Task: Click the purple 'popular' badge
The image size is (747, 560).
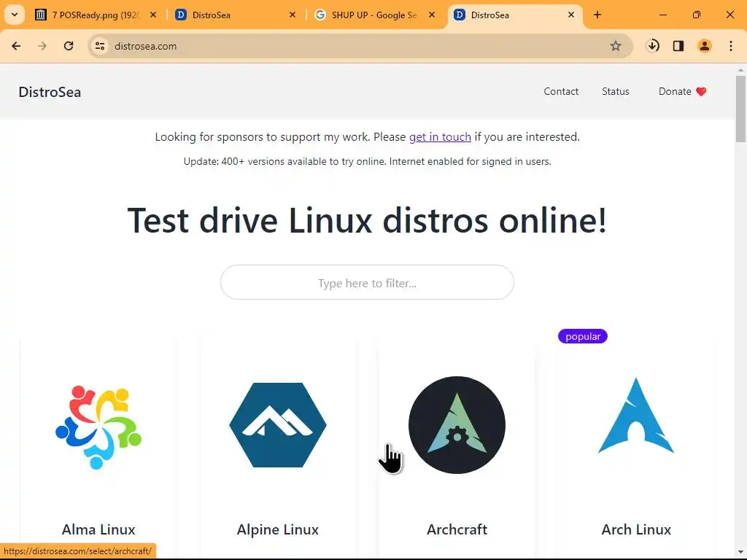Action: click(583, 336)
